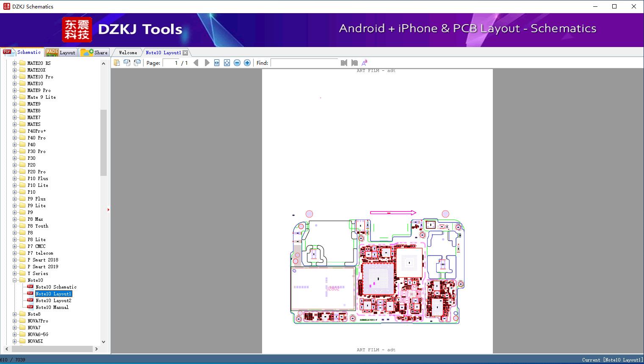Click the fit-to-width icon
This screenshot has width=644, height=364.
pyautogui.click(x=217, y=63)
